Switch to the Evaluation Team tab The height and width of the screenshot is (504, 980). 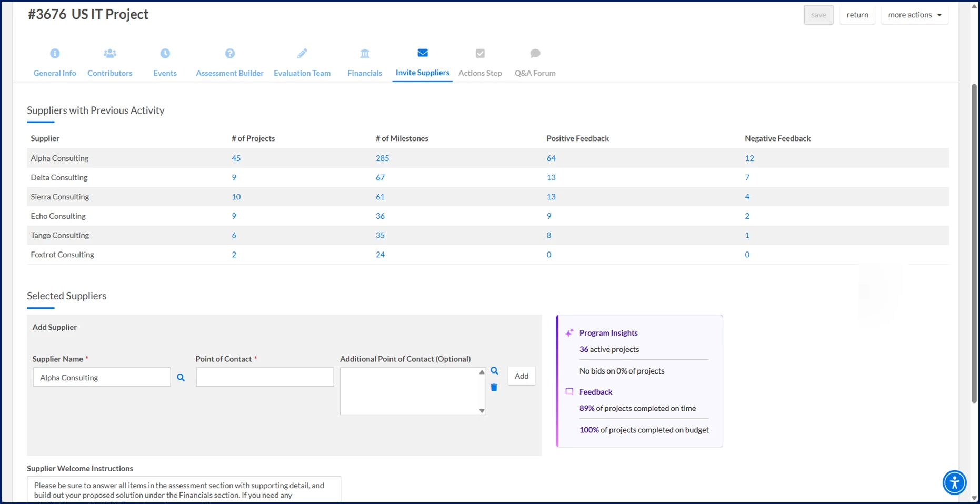click(302, 73)
